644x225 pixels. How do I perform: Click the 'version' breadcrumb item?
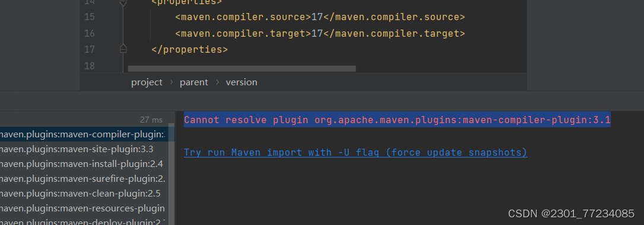(241, 82)
